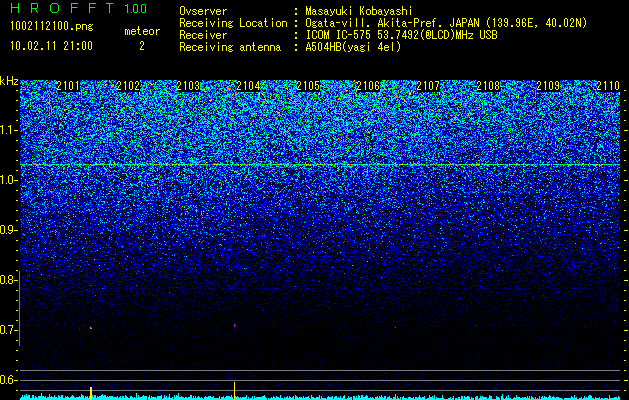629x400 pixels.
Task: Click the observer name Masayuki Kobayashi
Action: pyautogui.click(x=359, y=11)
